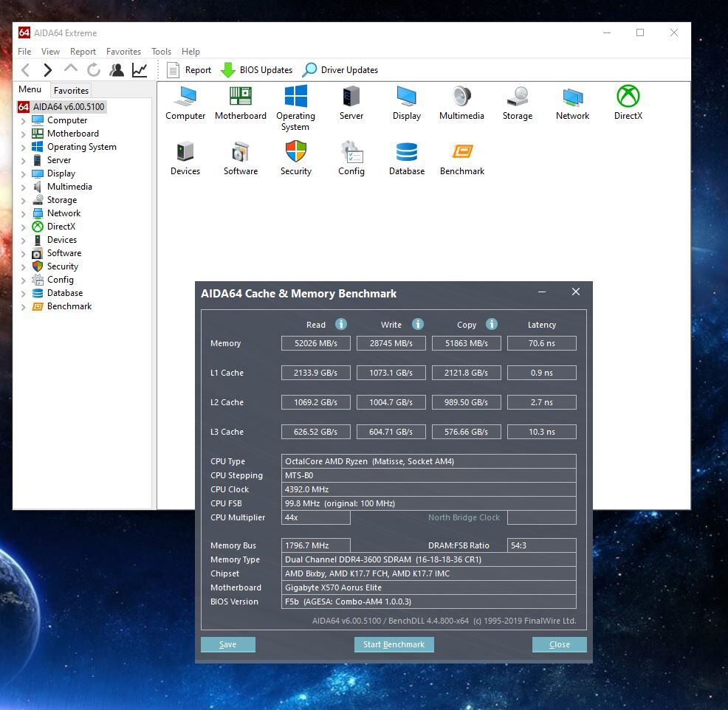Open the Favorites menu in menu bar
This screenshot has width=728, height=710.
click(123, 52)
